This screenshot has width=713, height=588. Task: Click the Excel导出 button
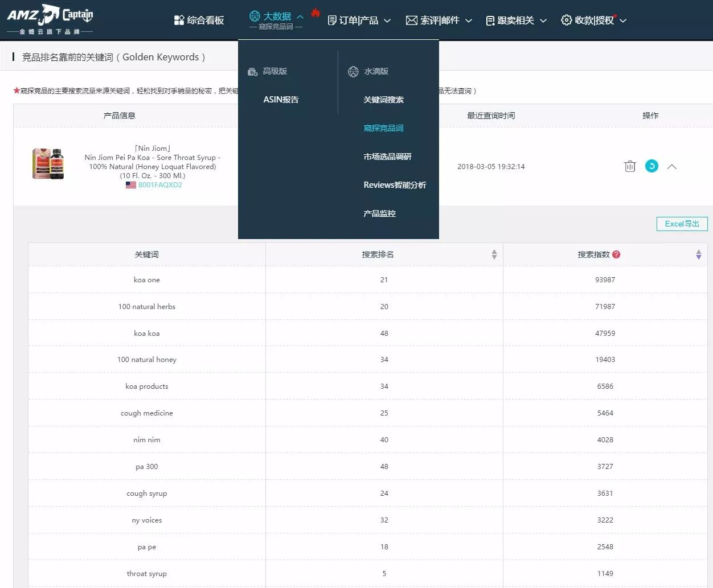682,224
